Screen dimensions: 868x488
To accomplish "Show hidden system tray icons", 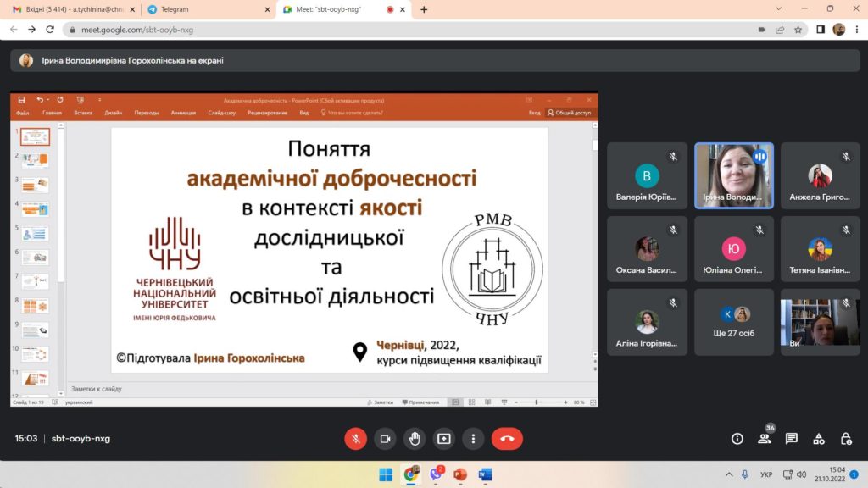I will point(729,474).
